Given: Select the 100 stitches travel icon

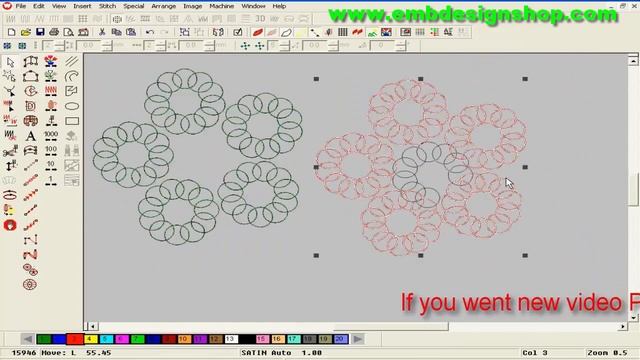Looking at the screenshot, I should 51,151.
